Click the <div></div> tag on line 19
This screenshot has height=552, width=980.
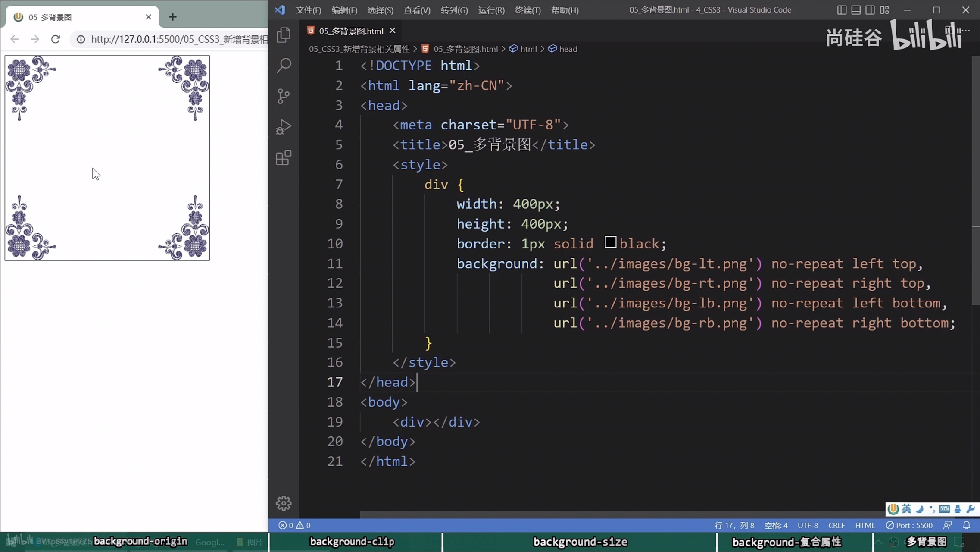(436, 422)
